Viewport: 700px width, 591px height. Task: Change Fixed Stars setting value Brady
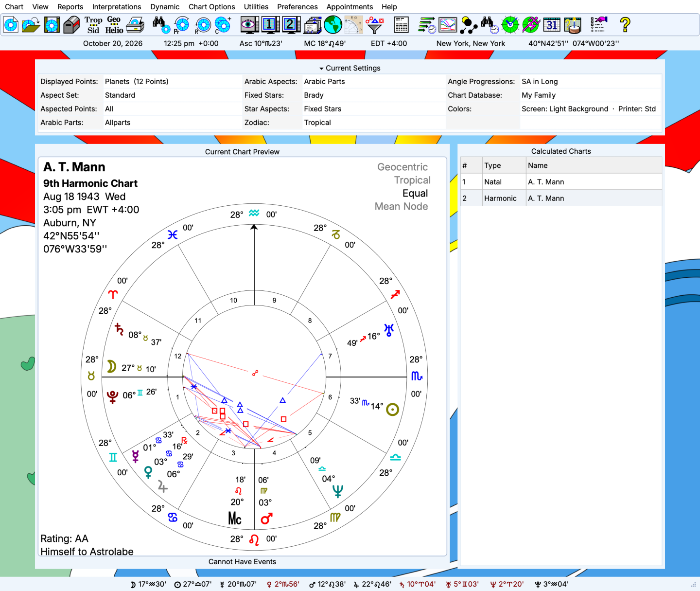314,95
